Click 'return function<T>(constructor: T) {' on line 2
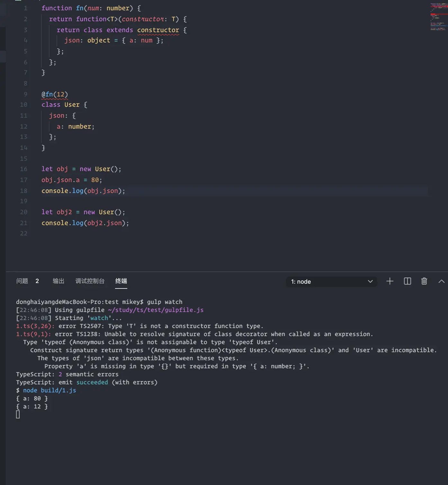This screenshot has height=485, width=448. (118, 19)
